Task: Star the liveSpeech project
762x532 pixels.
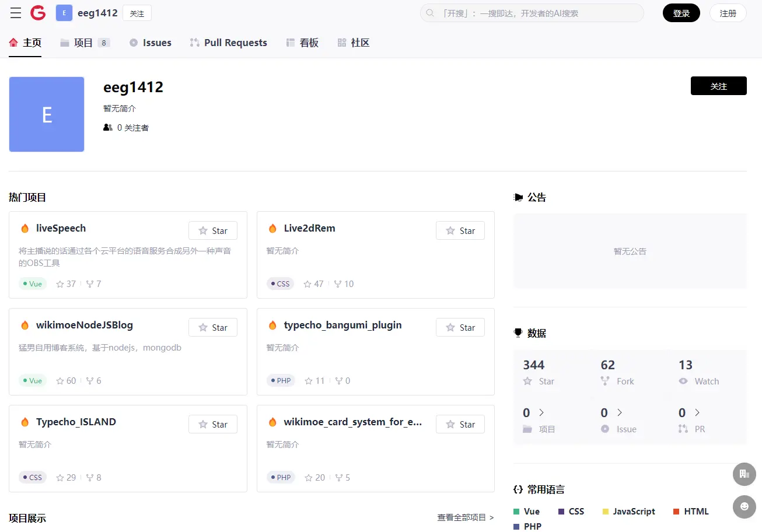Action: (x=212, y=230)
